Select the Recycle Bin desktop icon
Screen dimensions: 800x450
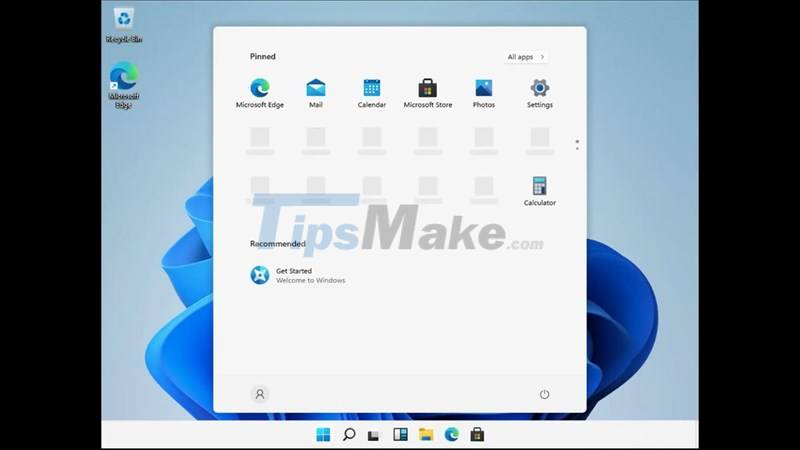point(124,25)
